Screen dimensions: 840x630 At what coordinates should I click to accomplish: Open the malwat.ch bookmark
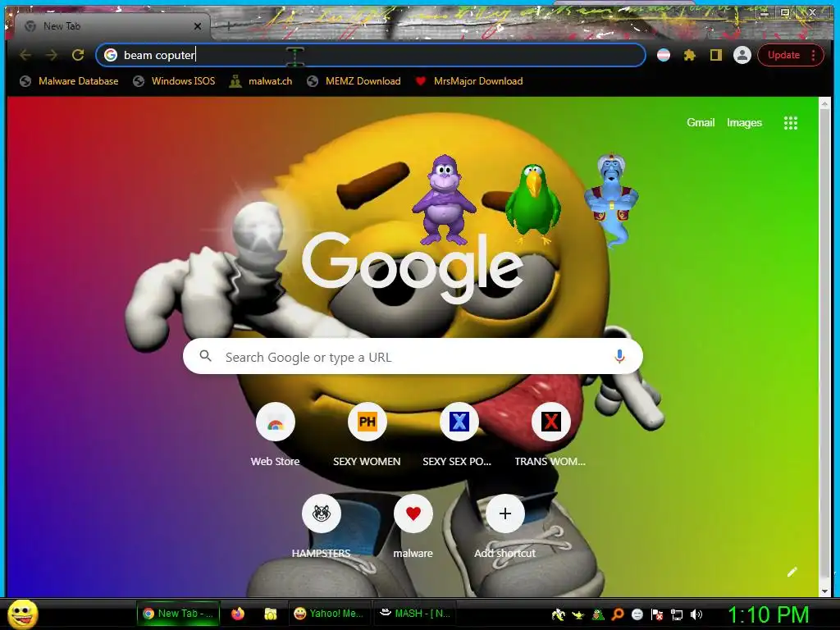(261, 81)
